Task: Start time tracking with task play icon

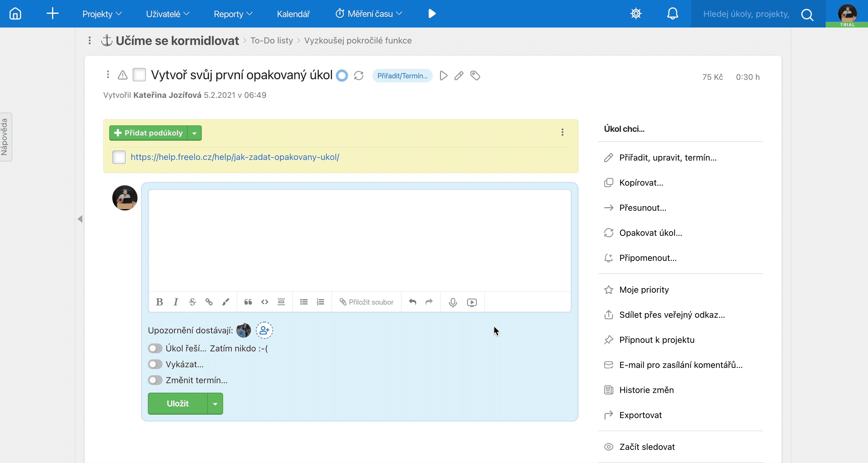Action: point(443,76)
